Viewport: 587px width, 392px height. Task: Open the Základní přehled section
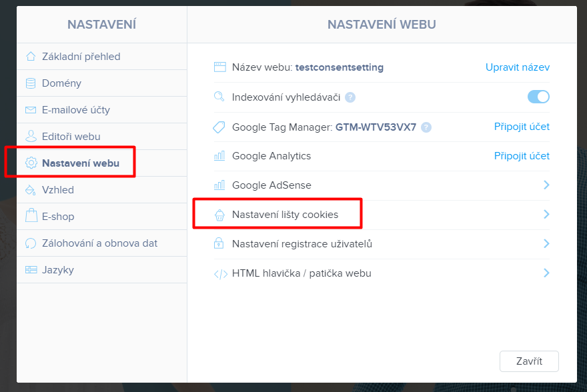click(102, 57)
